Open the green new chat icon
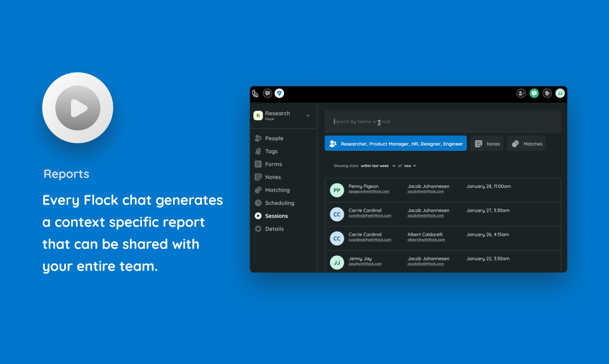609x364 pixels. [x=534, y=93]
